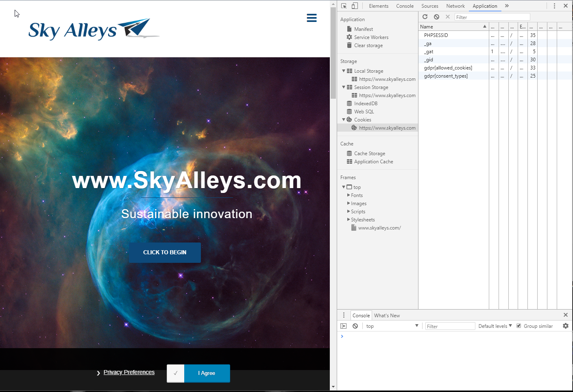Select Web SQL storage
573x392 pixels.
pyautogui.click(x=364, y=111)
